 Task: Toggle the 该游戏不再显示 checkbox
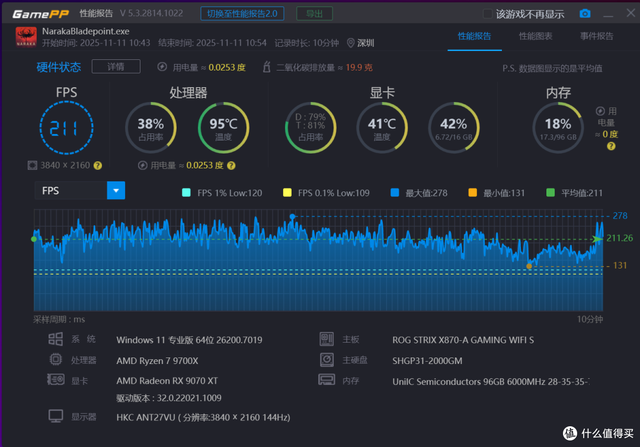pos(487,13)
